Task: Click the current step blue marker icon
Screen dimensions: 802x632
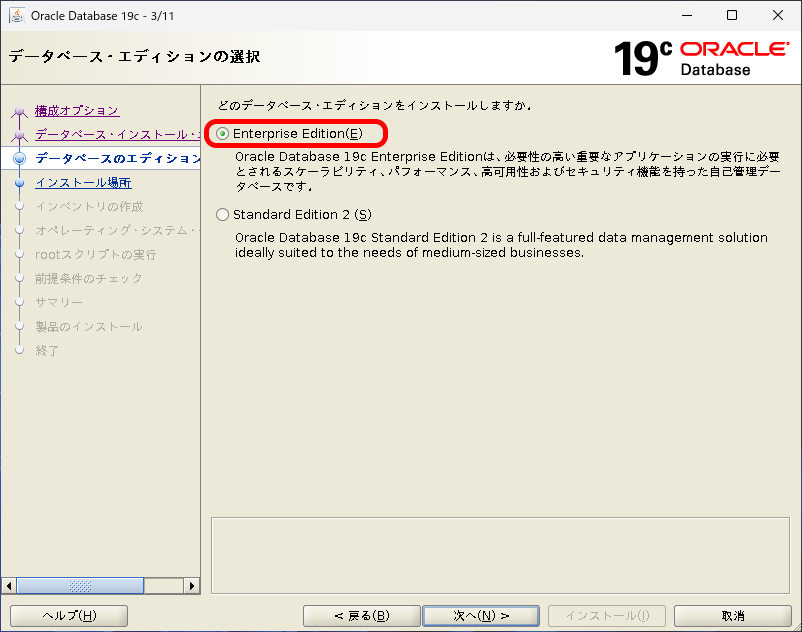Action: [19, 159]
